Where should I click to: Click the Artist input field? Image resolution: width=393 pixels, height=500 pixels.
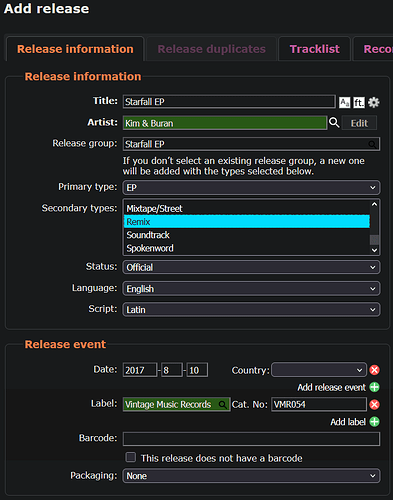click(225, 123)
